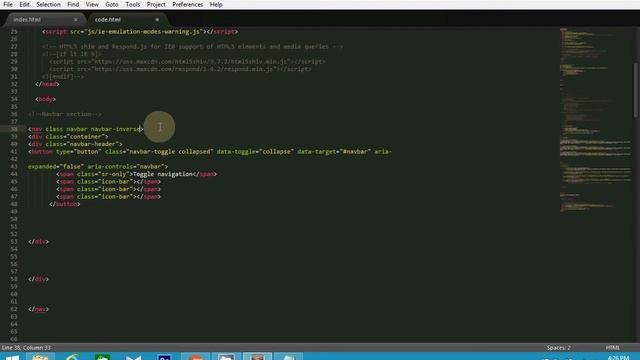Click the HTML5 shim comment on line 27
Image resolution: width=640 pixels, height=360 pixels.
pyautogui.click(x=193, y=47)
